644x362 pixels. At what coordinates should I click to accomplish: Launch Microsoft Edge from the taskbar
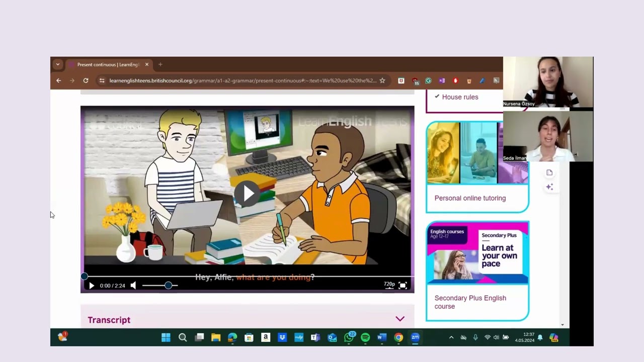tap(232, 337)
